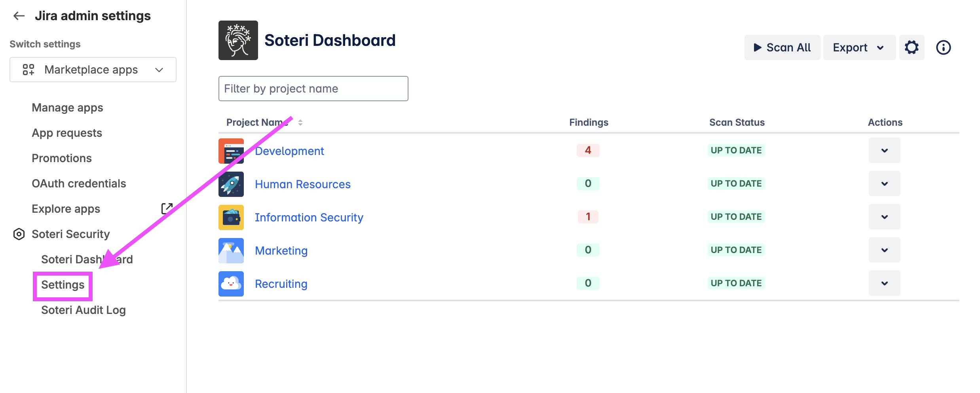This screenshot has width=980, height=393.
Task: Open the Marketplace apps settings dropdown
Action: [x=93, y=70]
